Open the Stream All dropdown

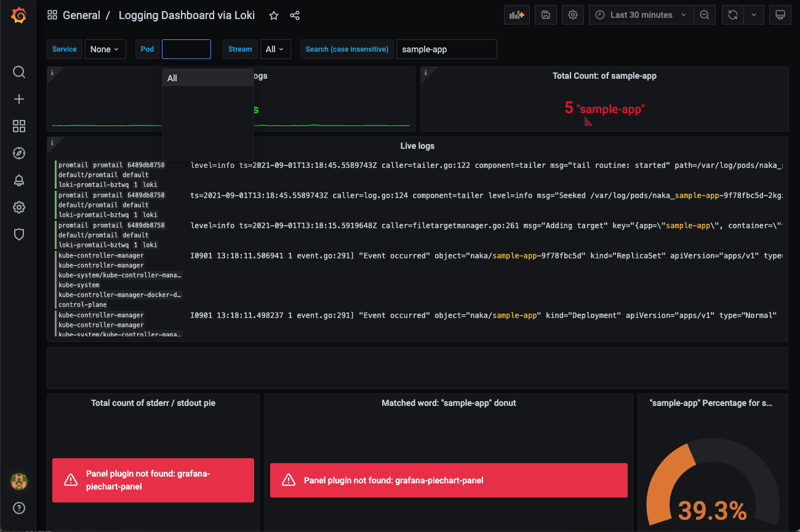276,49
